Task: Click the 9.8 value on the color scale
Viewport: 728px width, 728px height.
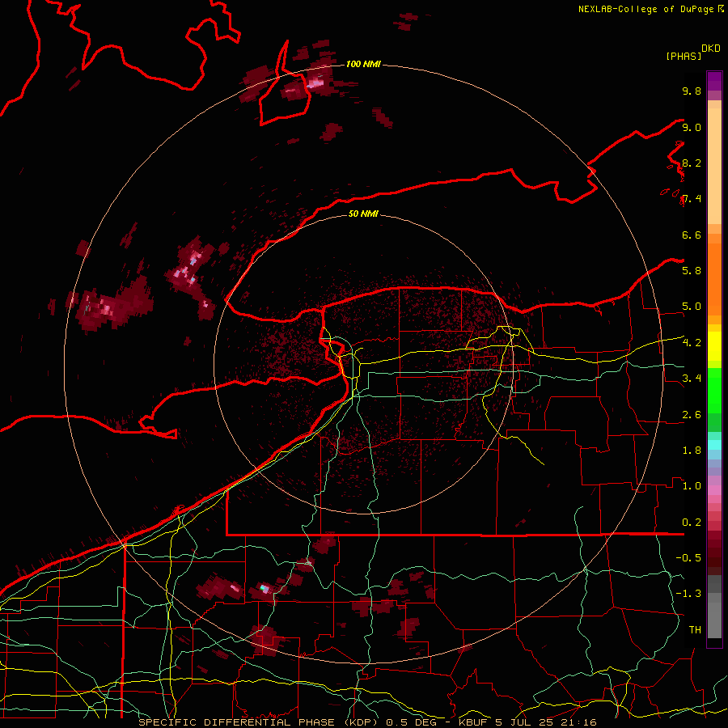Action: click(692, 91)
